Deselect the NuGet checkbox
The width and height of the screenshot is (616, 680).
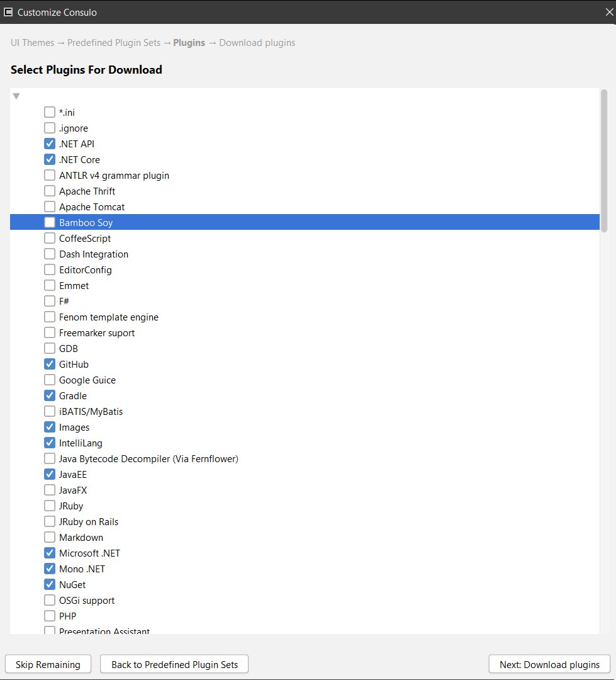(50, 584)
